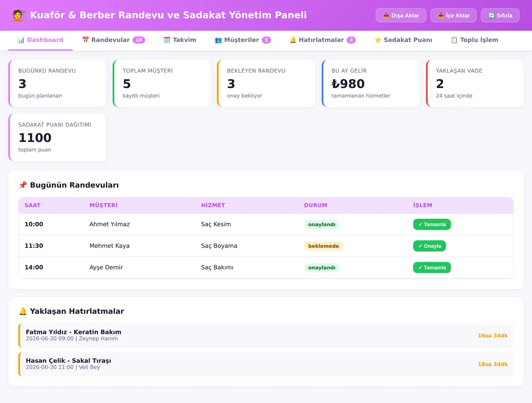This screenshot has height=403, width=532.
Task: Click the Saç Bakımı service cell
Action: (217, 267)
